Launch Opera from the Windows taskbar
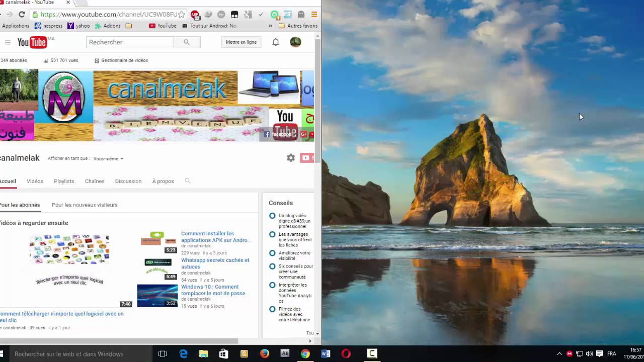The width and height of the screenshot is (644, 362). (x=346, y=353)
